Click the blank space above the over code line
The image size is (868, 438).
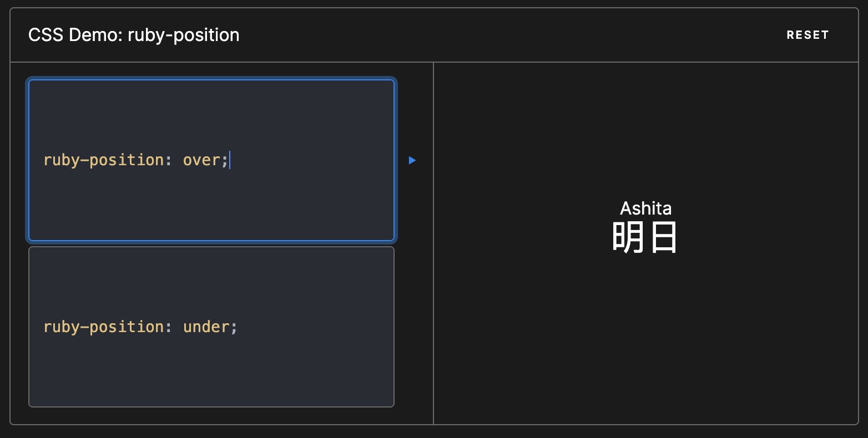(x=211, y=111)
